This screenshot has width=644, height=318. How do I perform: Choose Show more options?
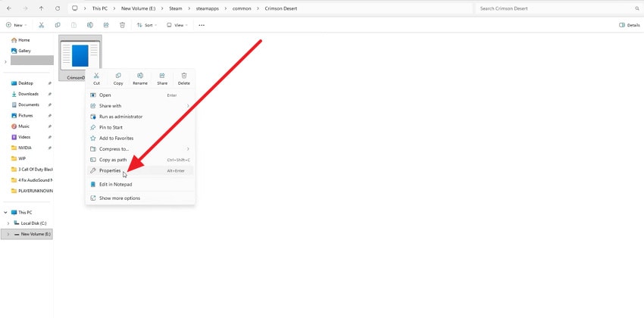[140, 198]
